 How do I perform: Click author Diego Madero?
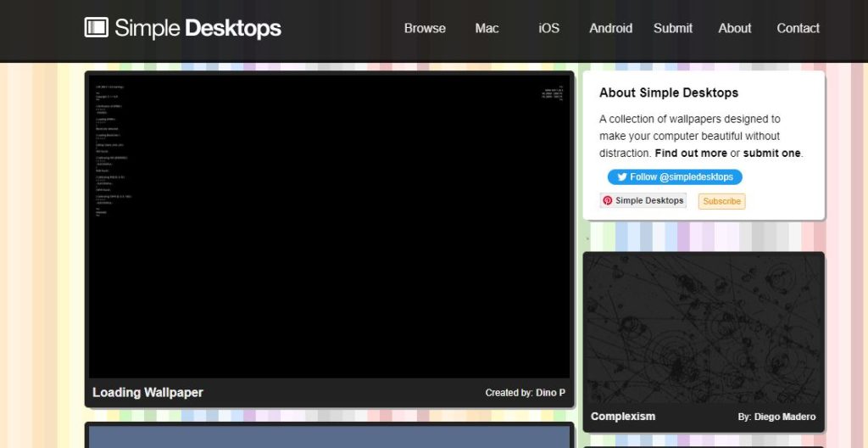(785, 417)
